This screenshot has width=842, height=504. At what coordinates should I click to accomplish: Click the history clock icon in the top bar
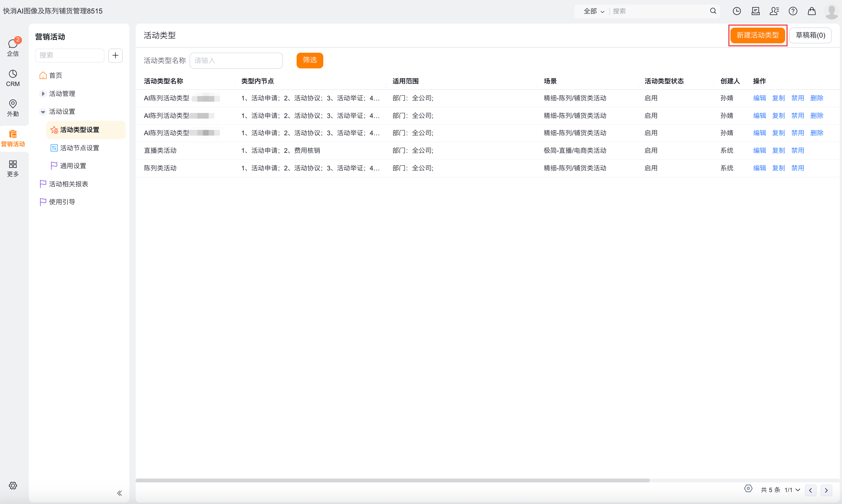[x=736, y=11]
